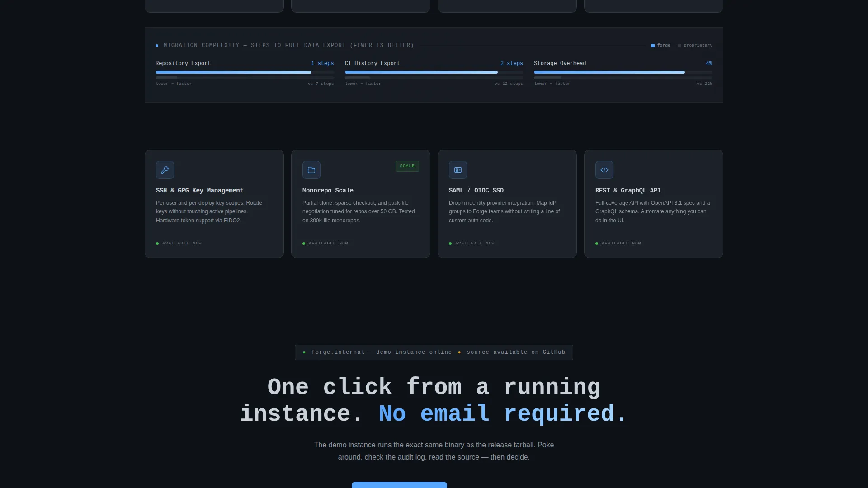Click the SCALE badge on Monorepo card
Viewport: 868px width, 488px height.
click(x=407, y=166)
